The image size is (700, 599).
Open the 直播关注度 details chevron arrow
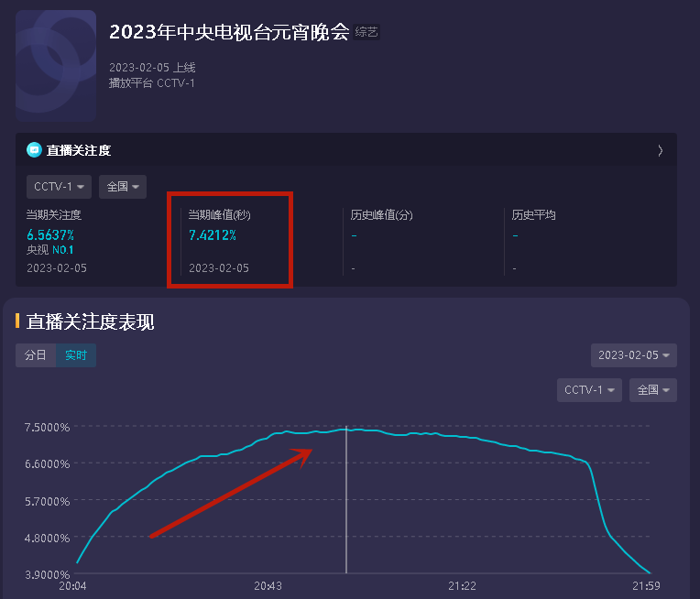click(x=661, y=150)
